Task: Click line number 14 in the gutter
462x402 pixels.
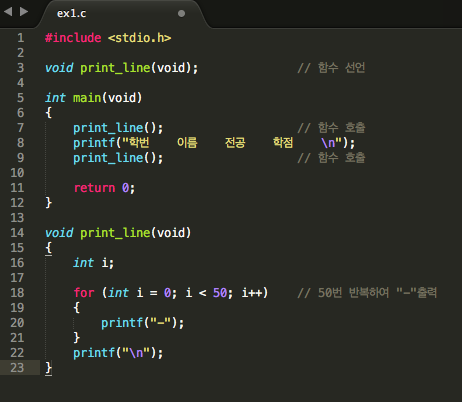Action: pos(17,233)
